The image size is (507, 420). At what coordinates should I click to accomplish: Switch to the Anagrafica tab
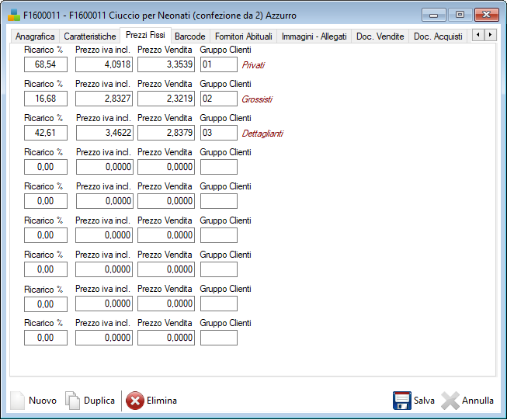[x=35, y=36]
